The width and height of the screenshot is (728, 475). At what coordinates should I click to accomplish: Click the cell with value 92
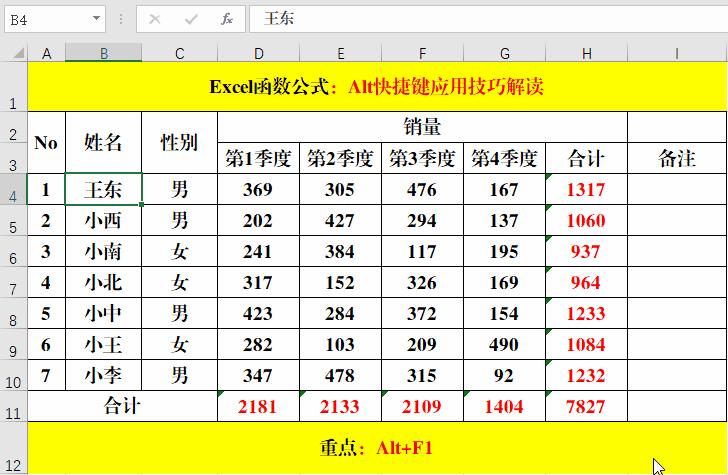pos(504,375)
